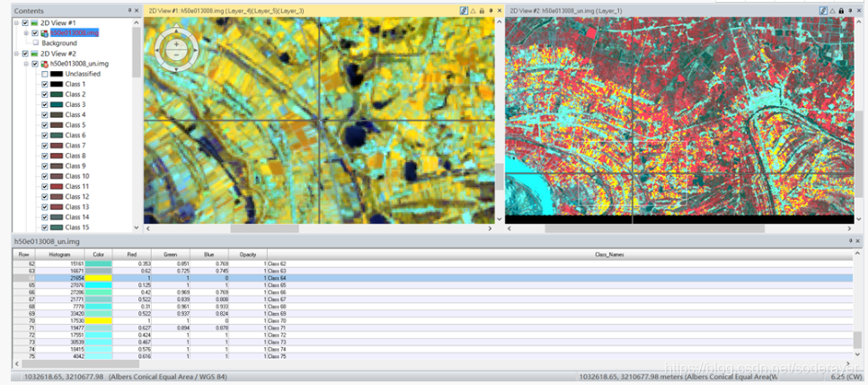Click the Opacity cell of row 66
This screenshot has height=385, width=868.
coord(246,292)
